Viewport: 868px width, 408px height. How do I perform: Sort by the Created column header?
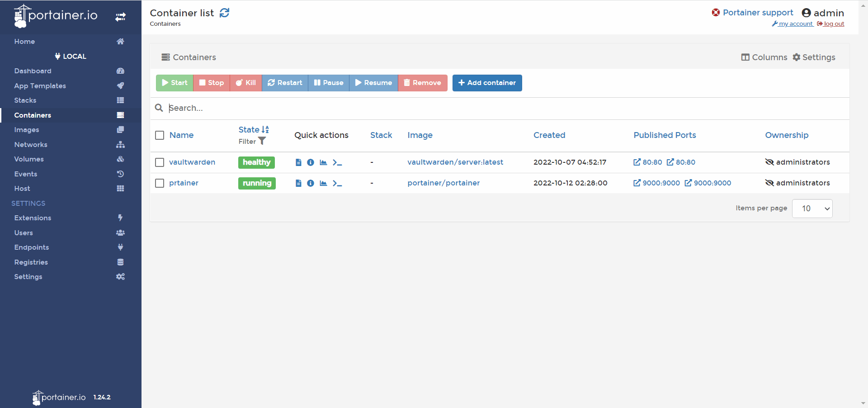click(549, 135)
